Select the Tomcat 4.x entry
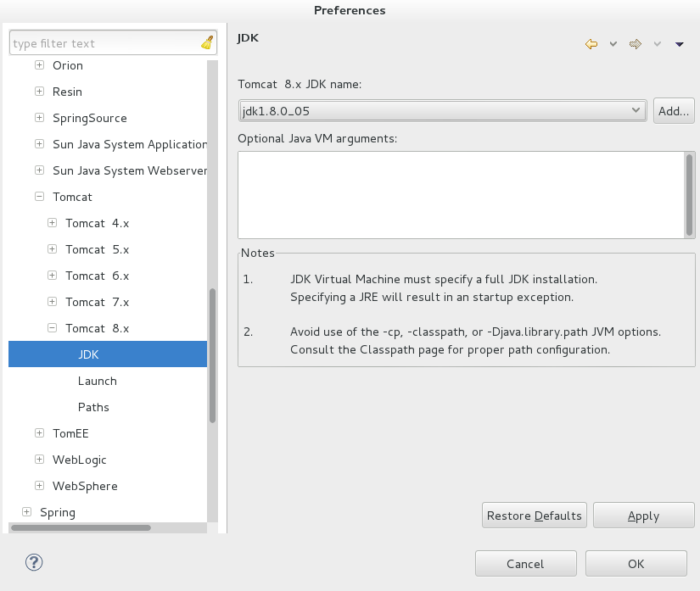The width and height of the screenshot is (700, 591). [98, 224]
